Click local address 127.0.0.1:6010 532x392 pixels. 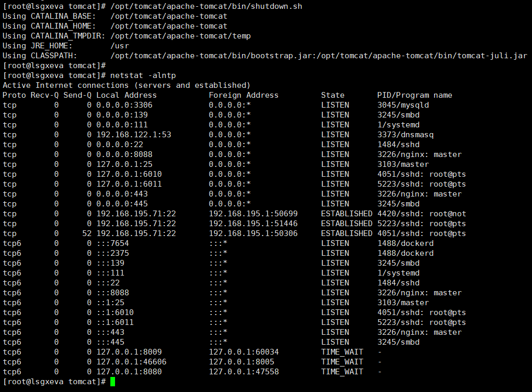coord(129,174)
